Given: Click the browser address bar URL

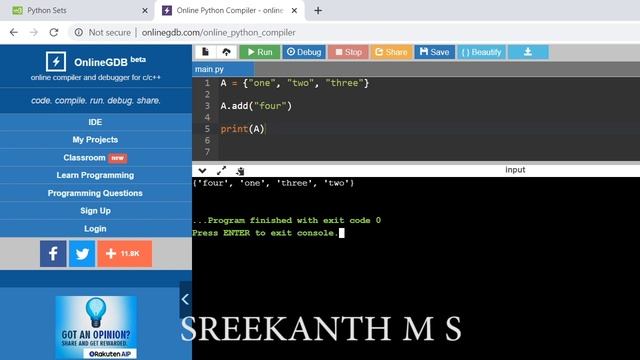Looking at the screenshot, I should (x=218, y=32).
